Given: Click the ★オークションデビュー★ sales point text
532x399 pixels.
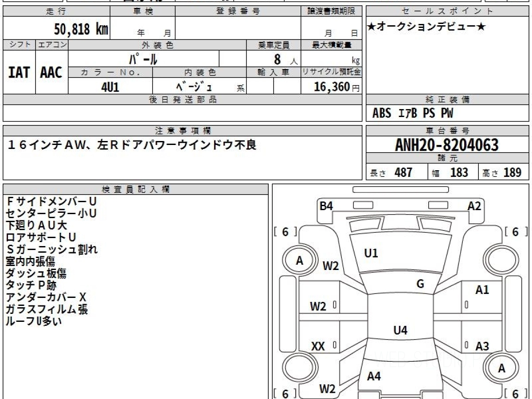Looking at the screenshot, I should (x=426, y=27).
